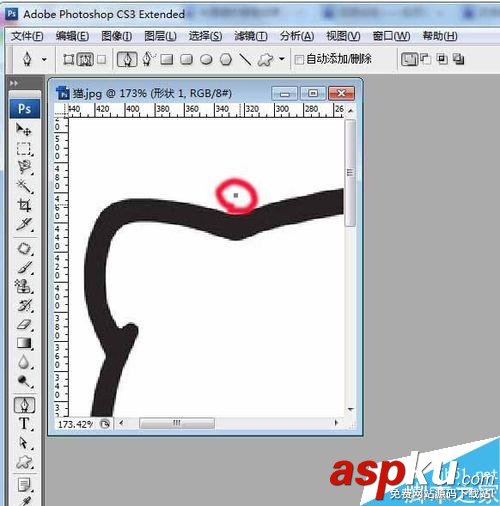Open the 图层(L) menu
The height and width of the screenshot is (506, 500).
(160, 36)
